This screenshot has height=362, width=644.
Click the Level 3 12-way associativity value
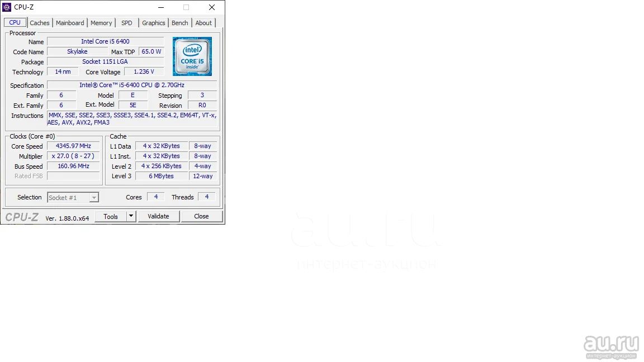tap(202, 176)
